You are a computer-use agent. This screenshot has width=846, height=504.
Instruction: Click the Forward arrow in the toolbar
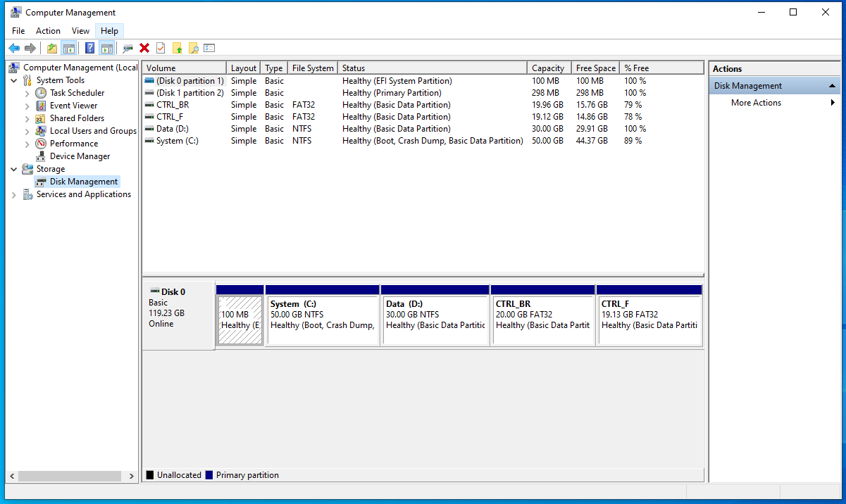[x=30, y=48]
